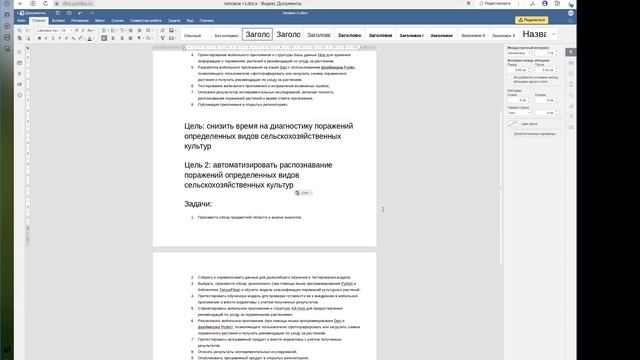Viewport: 640px width, 360px height.
Task: Open line spacing type dropdown
Action: click(519, 53)
